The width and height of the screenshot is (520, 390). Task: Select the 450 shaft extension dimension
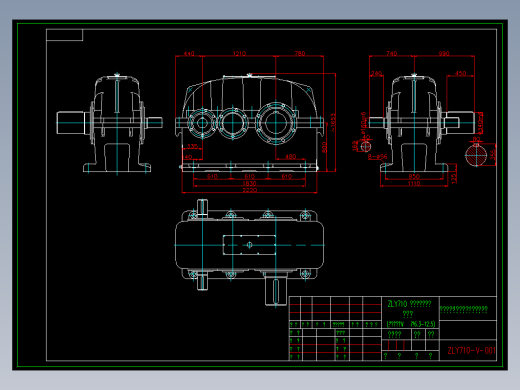click(x=460, y=73)
